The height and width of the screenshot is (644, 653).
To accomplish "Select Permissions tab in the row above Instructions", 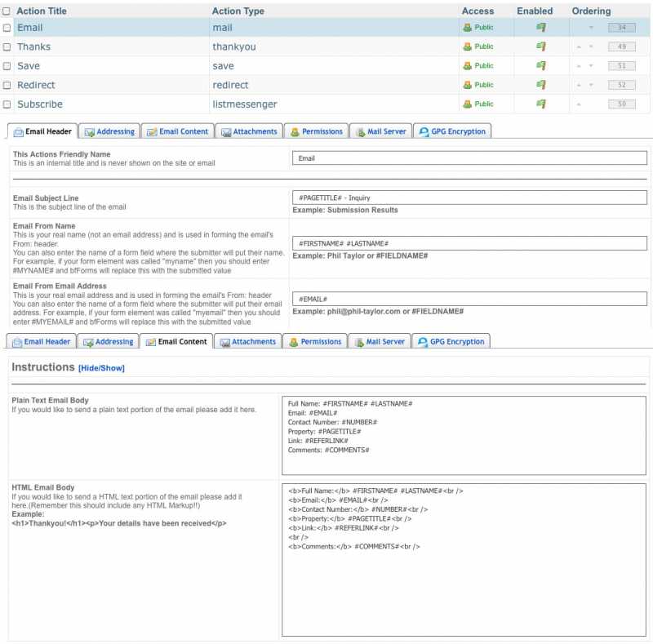I will point(315,341).
